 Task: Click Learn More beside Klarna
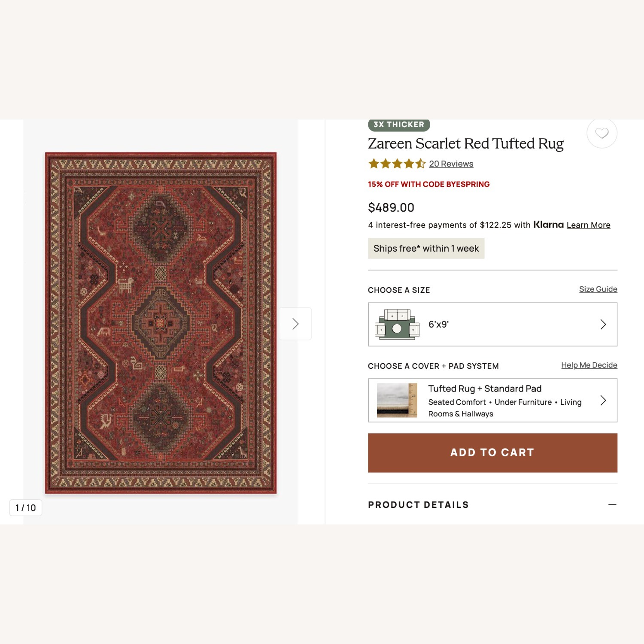click(589, 225)
